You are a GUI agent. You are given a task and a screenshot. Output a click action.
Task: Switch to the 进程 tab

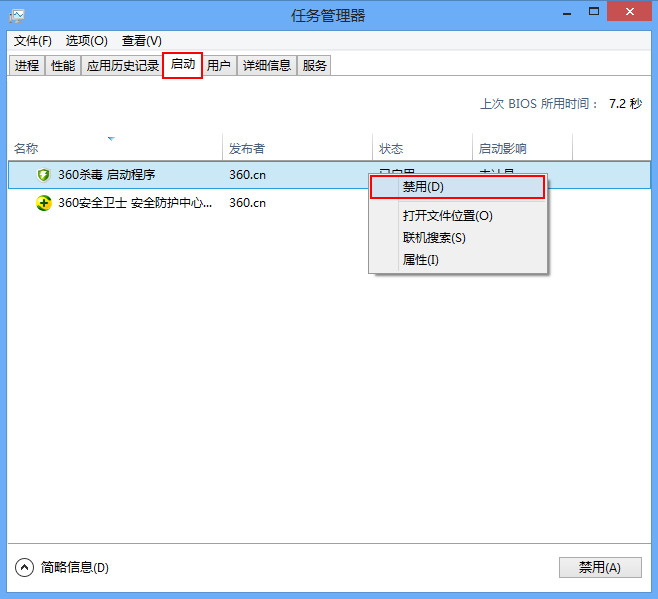click(x=27, y=66)
